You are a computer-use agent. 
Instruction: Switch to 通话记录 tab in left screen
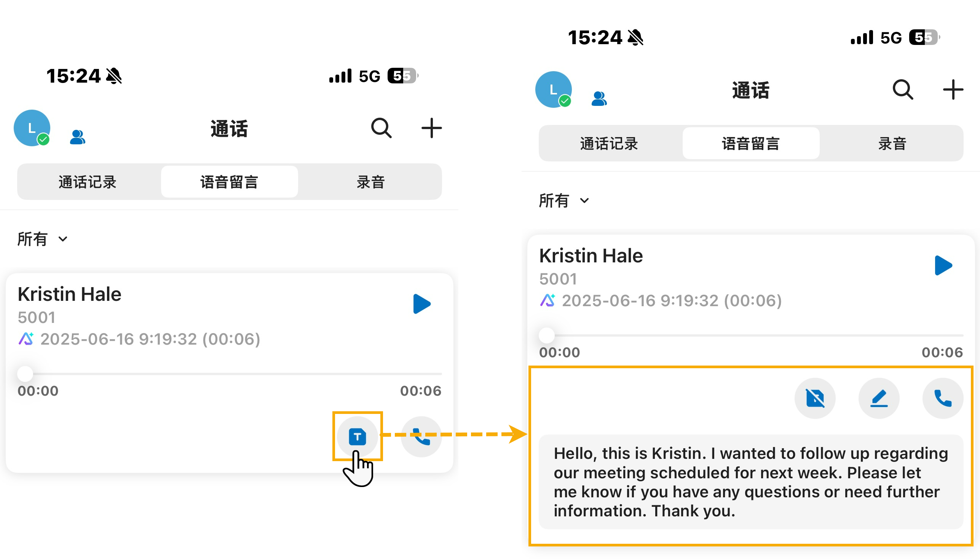pyautogui.click(x=88, y=182)
